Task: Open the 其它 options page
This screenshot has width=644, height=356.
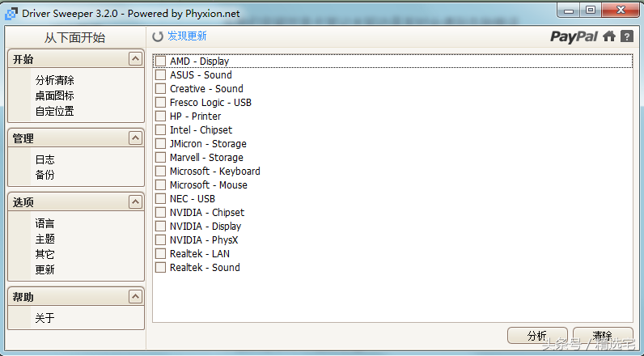Action: coord(44,254)
